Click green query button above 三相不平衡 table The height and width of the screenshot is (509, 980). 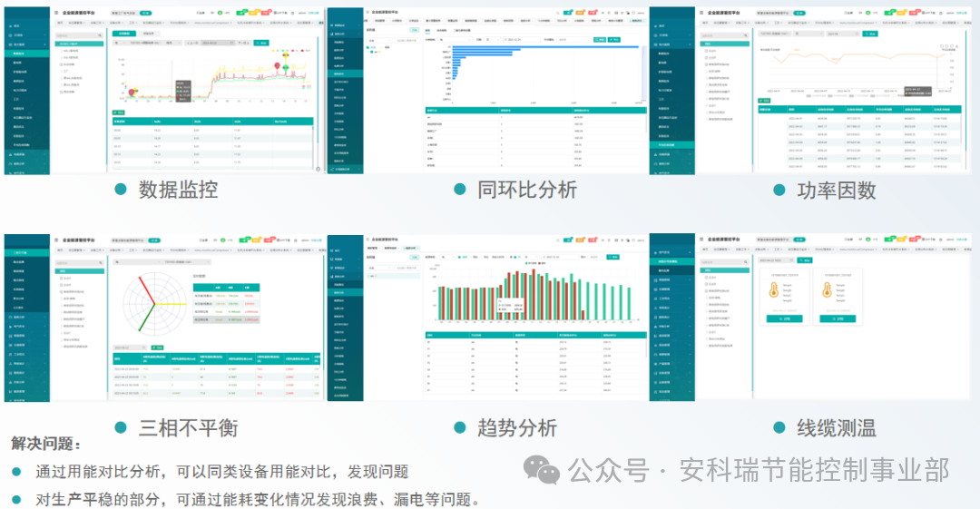[x=158, y=347]
